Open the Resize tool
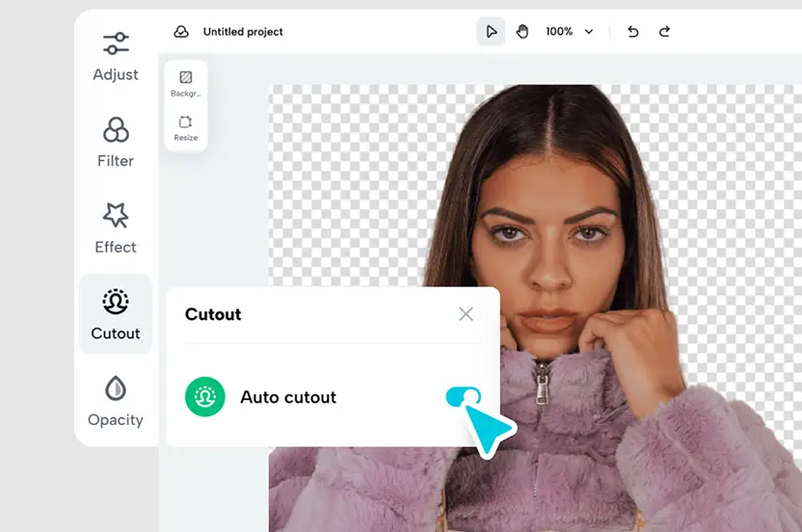802x532 pixels. pos(186,128)
